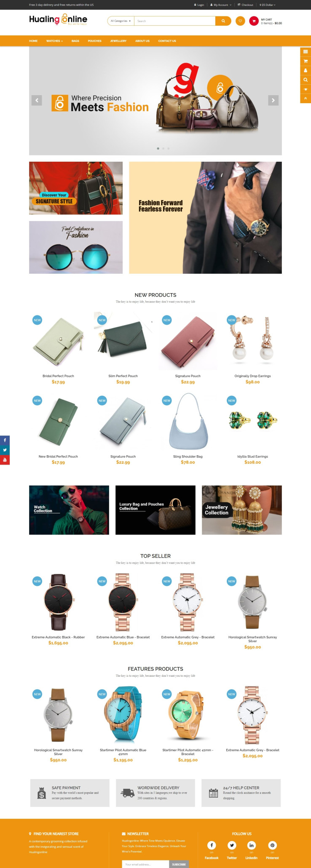Click the sidebar search icon
This screenshot has height=868, width=311.
(306, 80)
